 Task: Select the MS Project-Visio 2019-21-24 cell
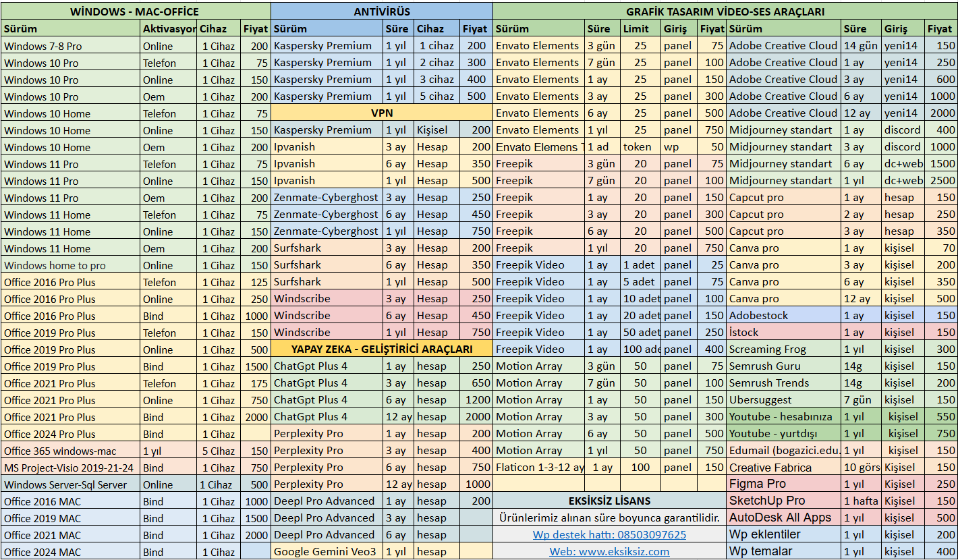point(71,468)
